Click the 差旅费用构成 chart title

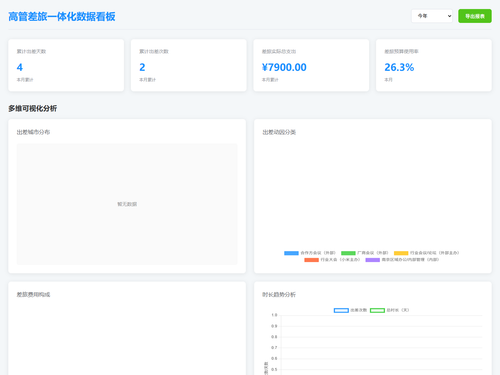pos(33,295)
